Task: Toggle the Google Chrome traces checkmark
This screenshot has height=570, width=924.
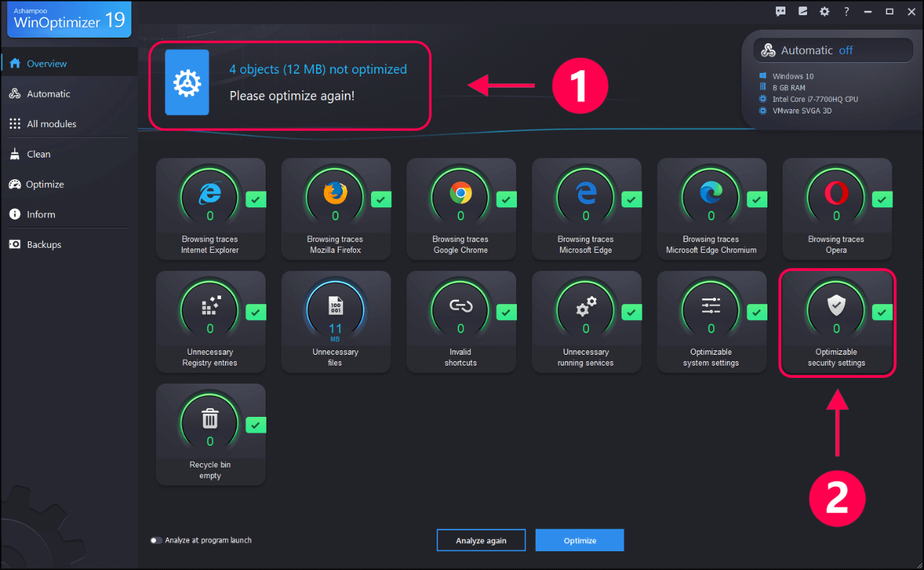Action: click(507, 199)
